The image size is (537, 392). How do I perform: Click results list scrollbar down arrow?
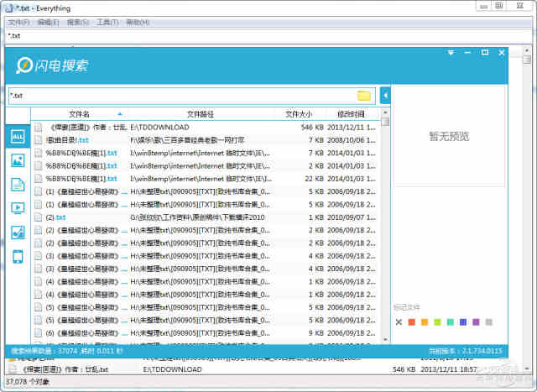tap(385, 339)
